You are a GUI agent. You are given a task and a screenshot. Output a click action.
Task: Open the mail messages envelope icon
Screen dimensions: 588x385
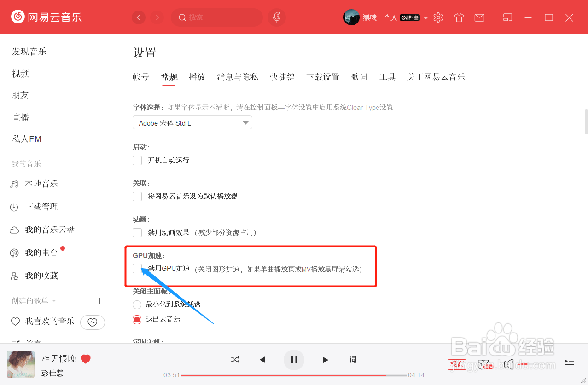(479, 17)
